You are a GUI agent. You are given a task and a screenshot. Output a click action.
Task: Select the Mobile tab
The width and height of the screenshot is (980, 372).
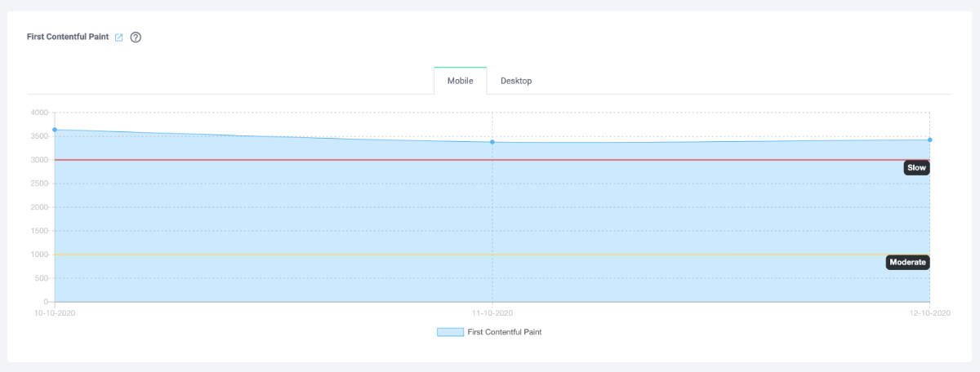[460, 81]
